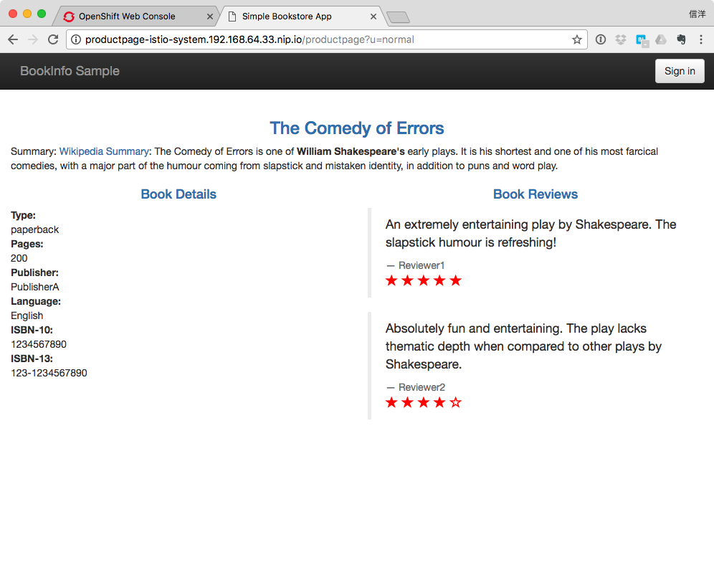Click the site information icon in the address bar

(76, 39)
